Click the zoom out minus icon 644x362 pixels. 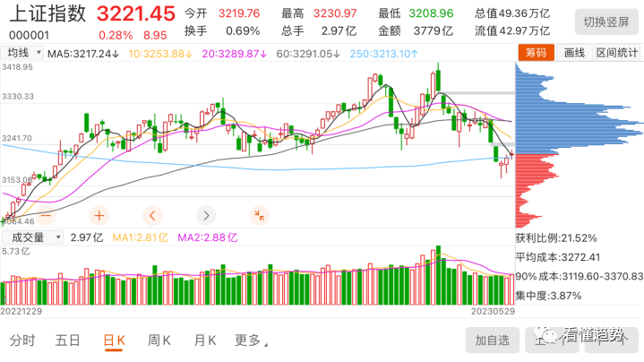pyautogui.click(x=45, y=215)
